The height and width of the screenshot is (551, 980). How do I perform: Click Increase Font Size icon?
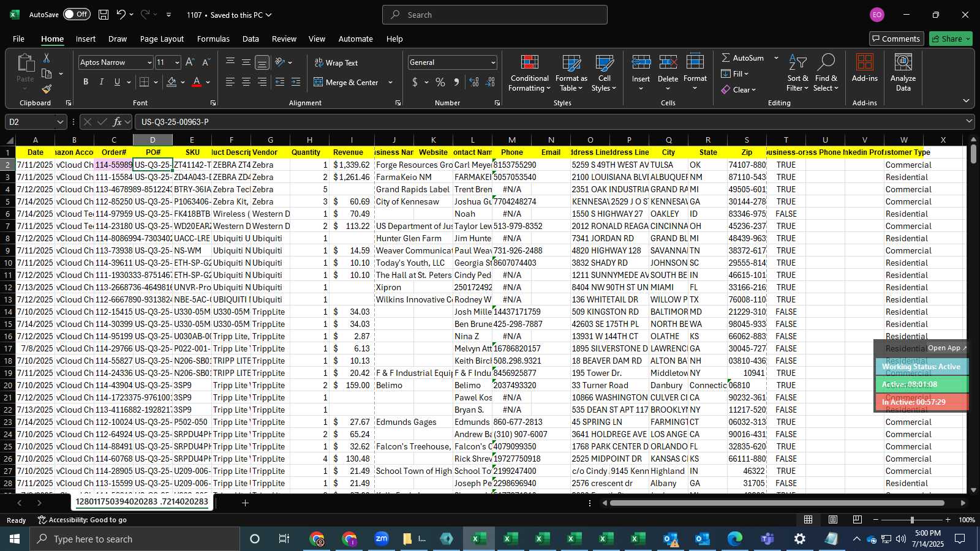(190, 62)
